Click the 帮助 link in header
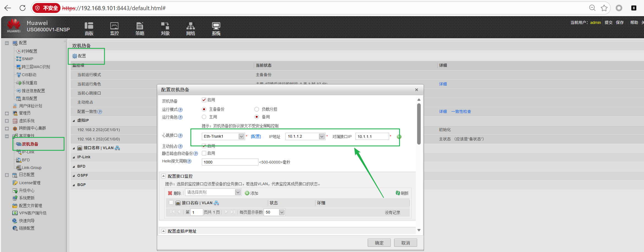644x252 pixels. 634,23
